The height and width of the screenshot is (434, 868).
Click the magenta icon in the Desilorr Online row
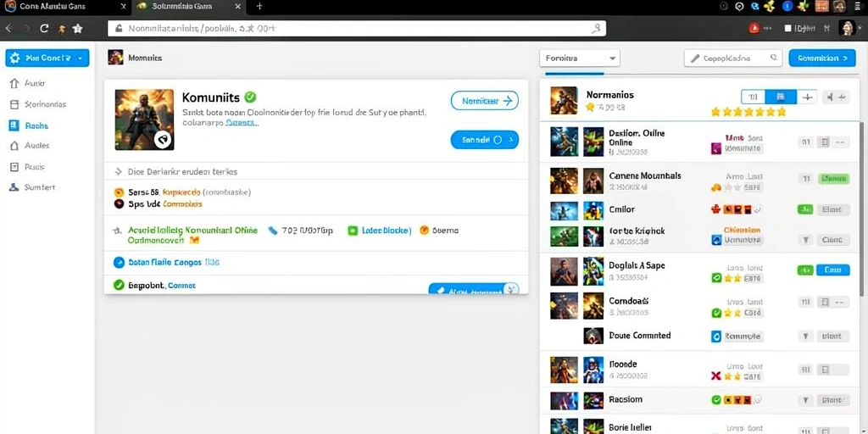point(715,147)
